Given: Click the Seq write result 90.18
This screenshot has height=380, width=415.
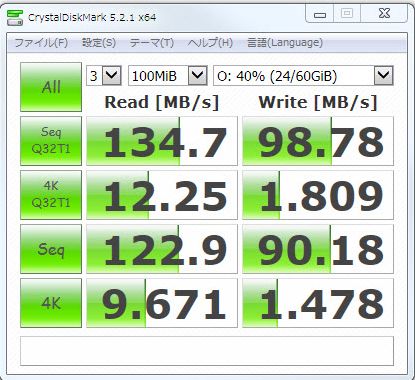Looking at the screenshot, I should point(318,249).
